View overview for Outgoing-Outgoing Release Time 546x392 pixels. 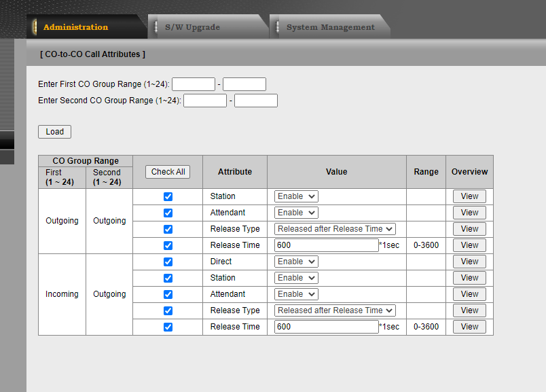469,245
